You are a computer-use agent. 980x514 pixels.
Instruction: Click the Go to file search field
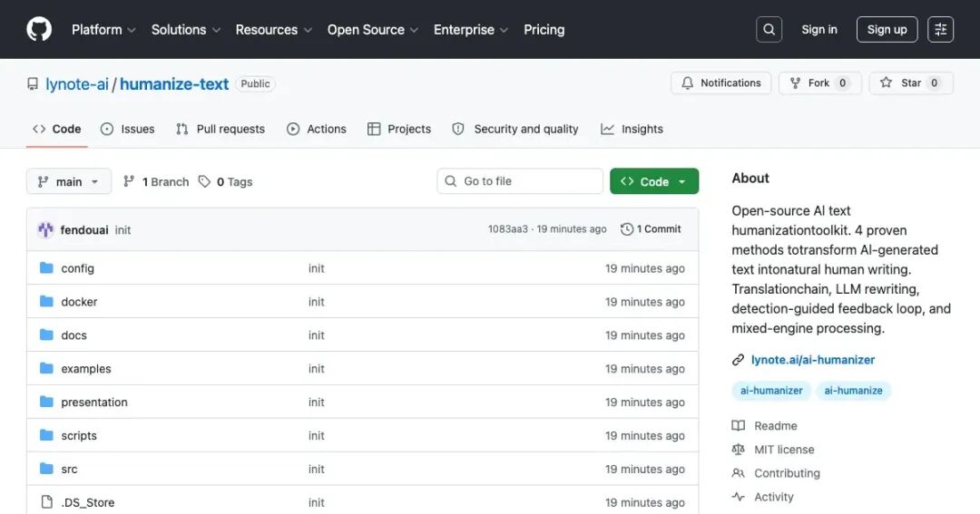coord(520,181)
